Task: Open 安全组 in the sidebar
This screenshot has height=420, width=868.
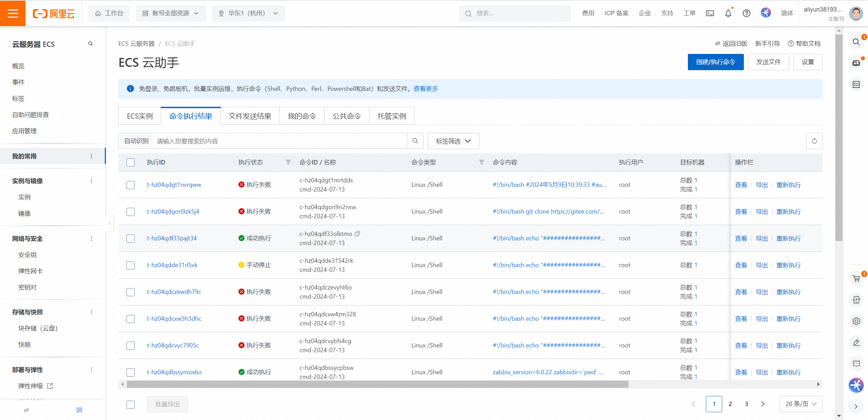Action: tap(27, 255)
